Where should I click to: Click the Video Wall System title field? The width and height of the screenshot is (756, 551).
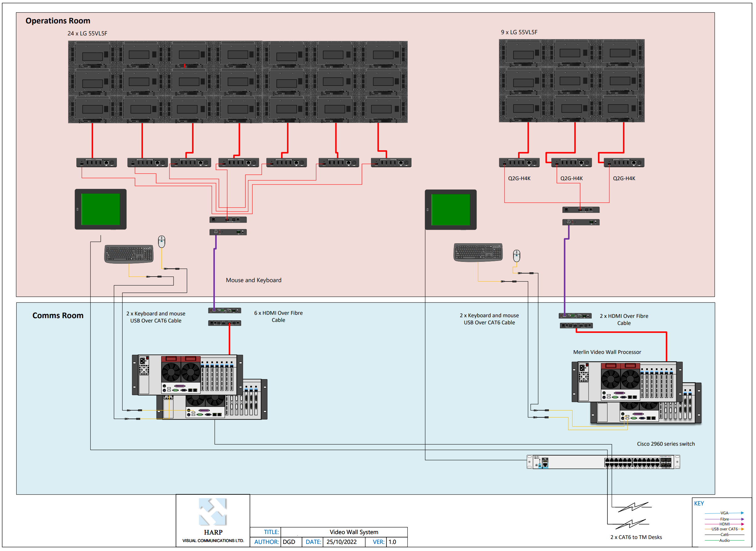(x=344, y=532)
